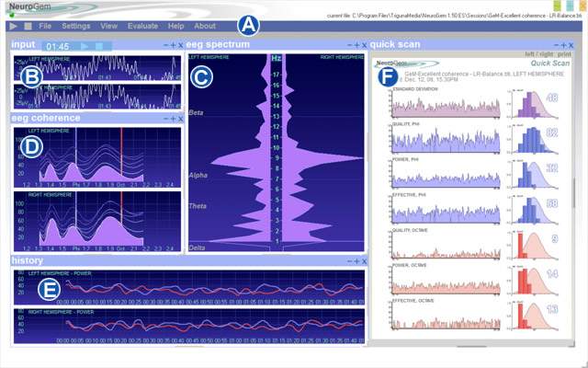588x368 pixels.
Task: Collapse the eeg spectrum panel with minus
Action: coord(349,45)
